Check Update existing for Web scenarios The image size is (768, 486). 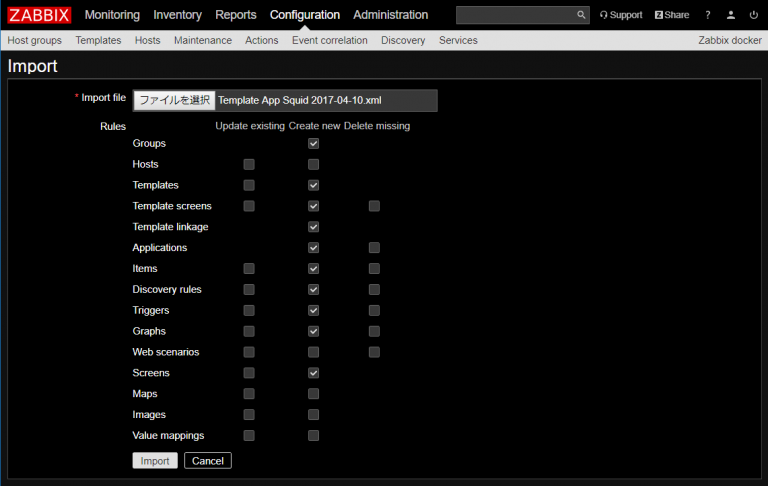249,352
